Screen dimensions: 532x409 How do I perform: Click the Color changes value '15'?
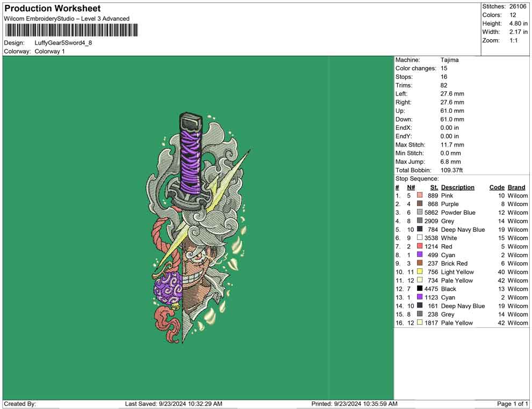point(444,69)
